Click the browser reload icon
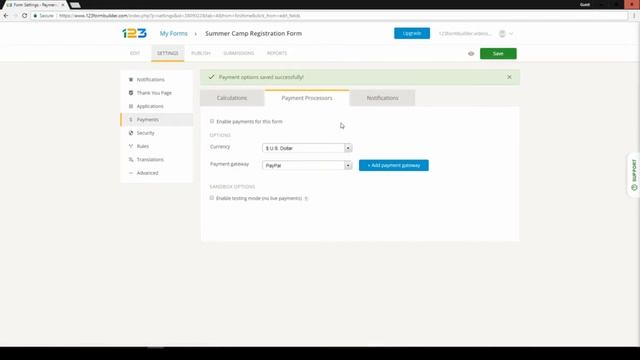This screenshot has height=360, width=640. coord(24,16)
